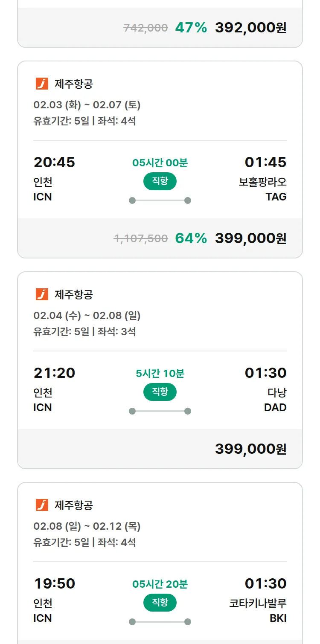
Task: Click Jeju Air logo on Bohol Panglao card
Action: point(42,84)
